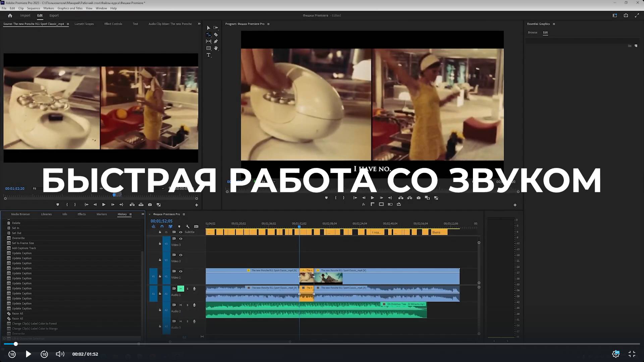Click the Home icon

coord(10,15)
